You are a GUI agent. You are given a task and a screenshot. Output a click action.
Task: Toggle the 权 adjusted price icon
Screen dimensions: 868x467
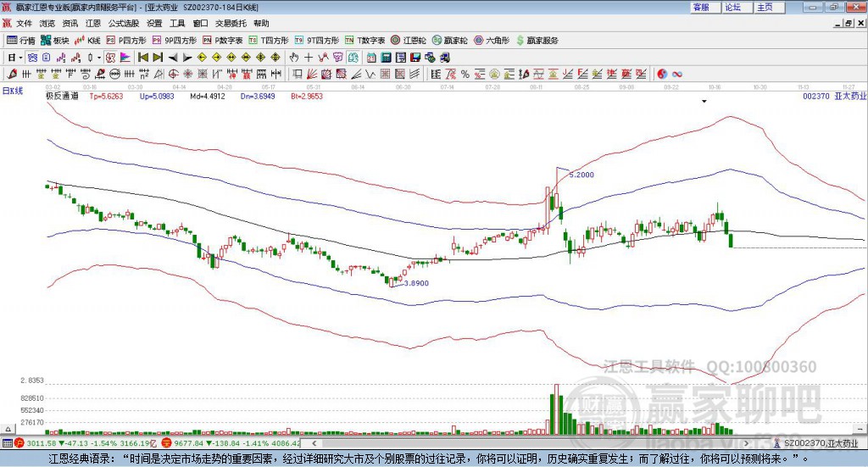(x=111, y=58)
